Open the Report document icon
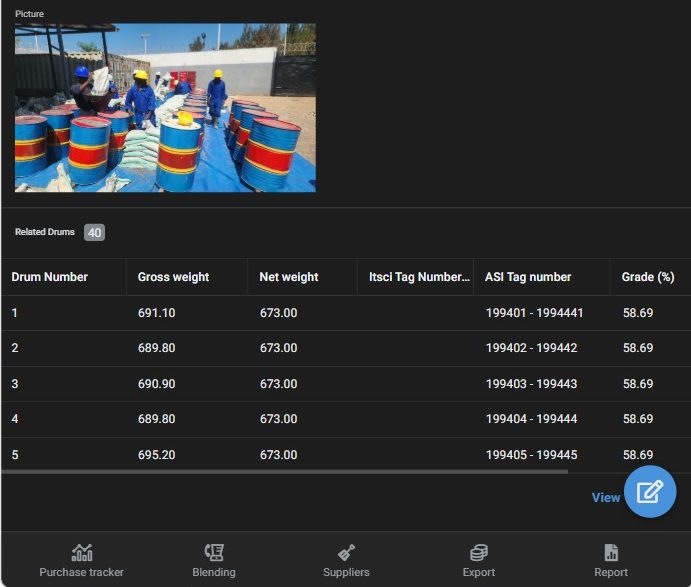 click(x=611, y=553)
